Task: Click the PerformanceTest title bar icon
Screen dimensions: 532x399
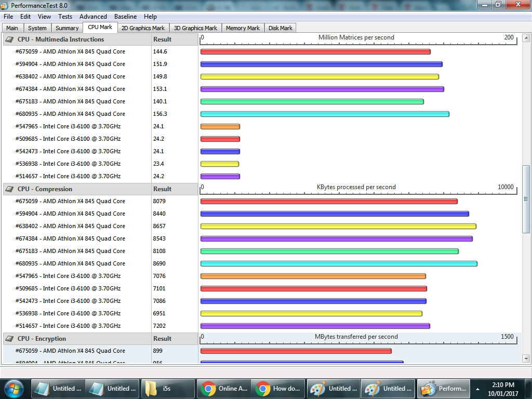Action: click(x=4, y=5)
